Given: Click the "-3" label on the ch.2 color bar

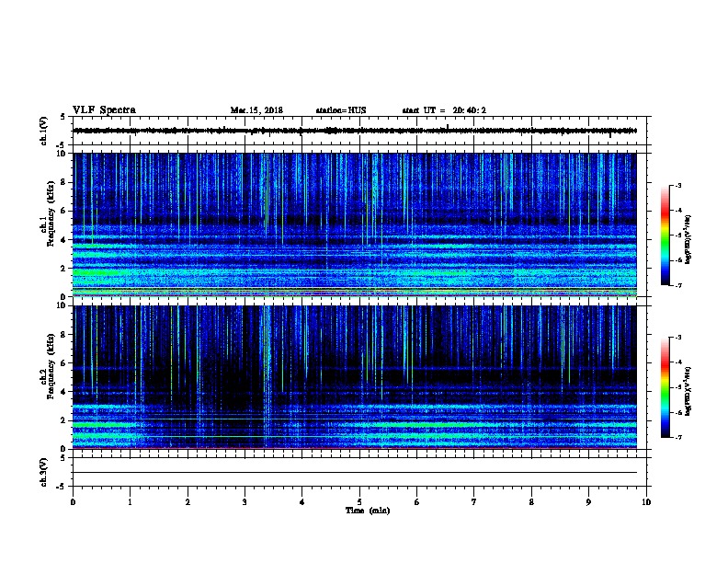Looking at the screenshot, I should 677,338.
